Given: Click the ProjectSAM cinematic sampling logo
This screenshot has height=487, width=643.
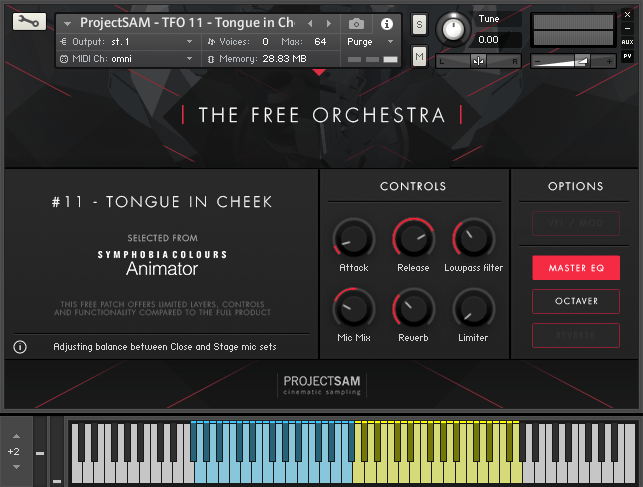Looking at the screenshot, I should (x=322, y=385).
